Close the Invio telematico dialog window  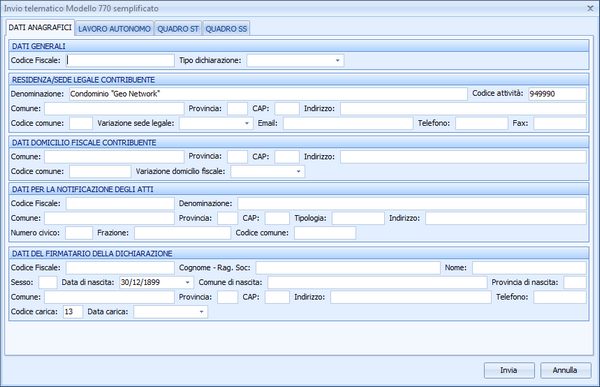point(590,8)
